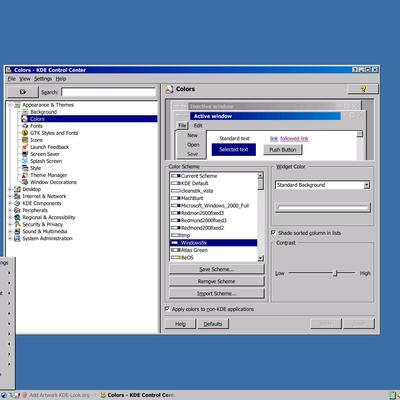Open the Help menu
Viewport: 400px width, 400px height.
coord(61,79)
